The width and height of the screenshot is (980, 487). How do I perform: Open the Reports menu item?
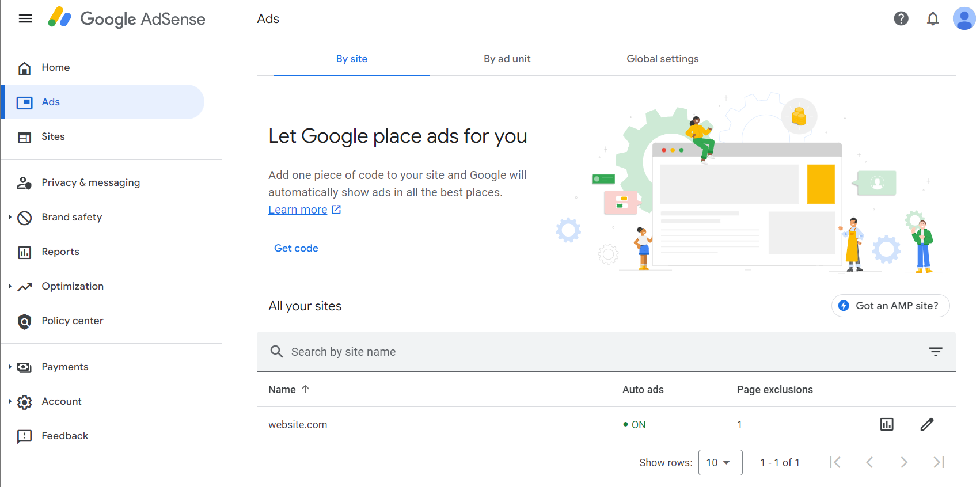102,252
